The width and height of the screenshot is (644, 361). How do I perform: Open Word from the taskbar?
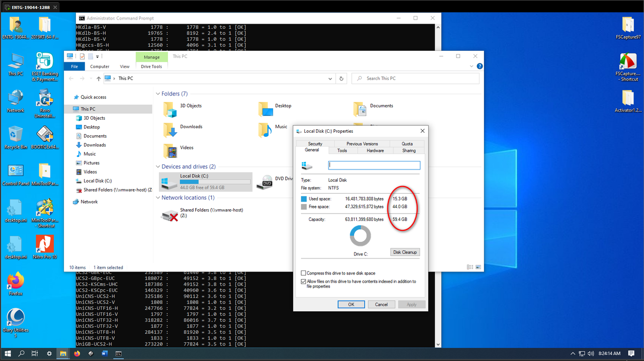[x=105, y=353]
